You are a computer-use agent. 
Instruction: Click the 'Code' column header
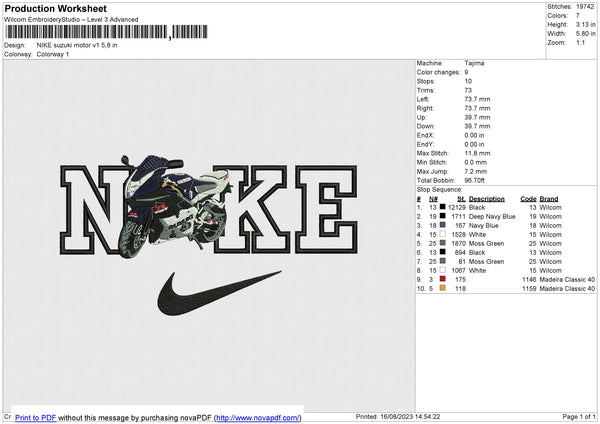(x=528, y=199)
